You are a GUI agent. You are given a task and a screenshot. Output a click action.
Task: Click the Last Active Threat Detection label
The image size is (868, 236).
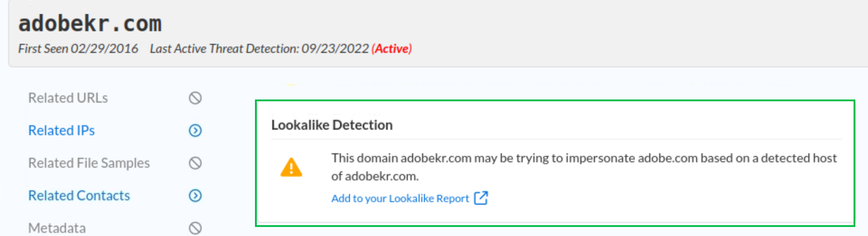pyautogui.click(x=224, y=49)
